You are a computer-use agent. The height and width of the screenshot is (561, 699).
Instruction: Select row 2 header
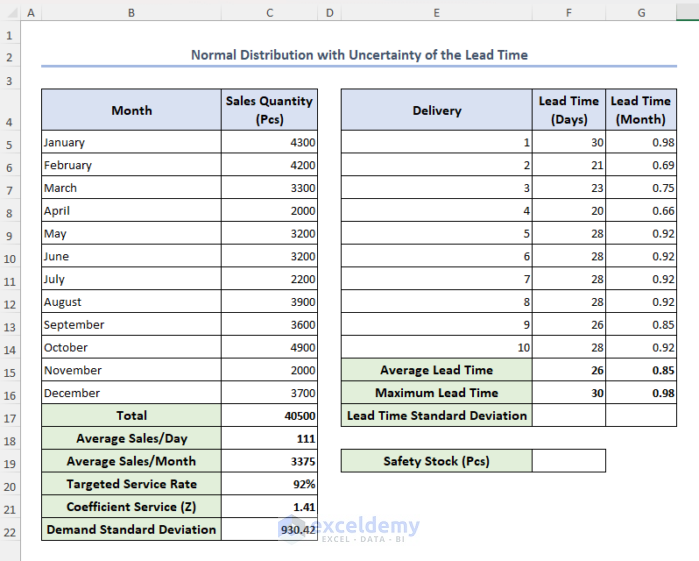[x=9, y=55]
